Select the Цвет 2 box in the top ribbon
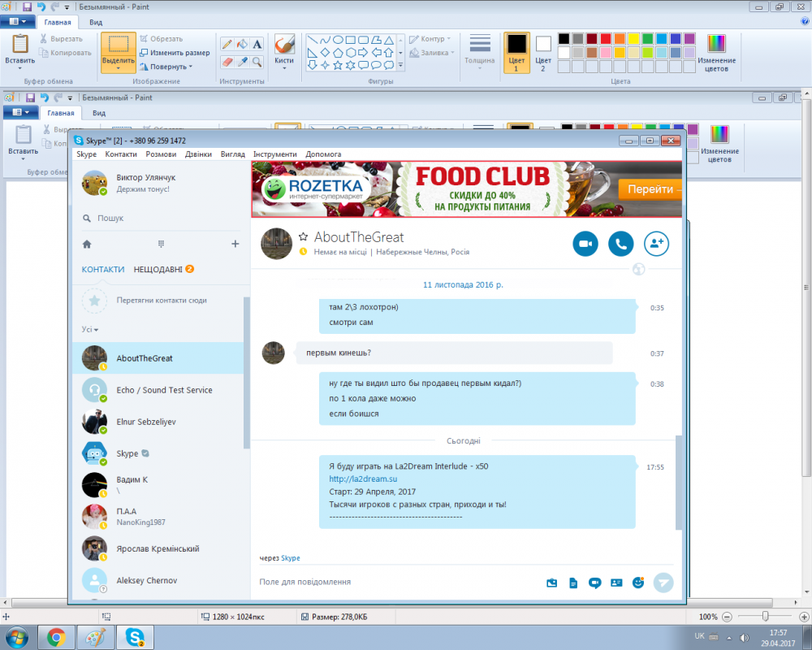 pyautogui.click(x=543, y=52)
